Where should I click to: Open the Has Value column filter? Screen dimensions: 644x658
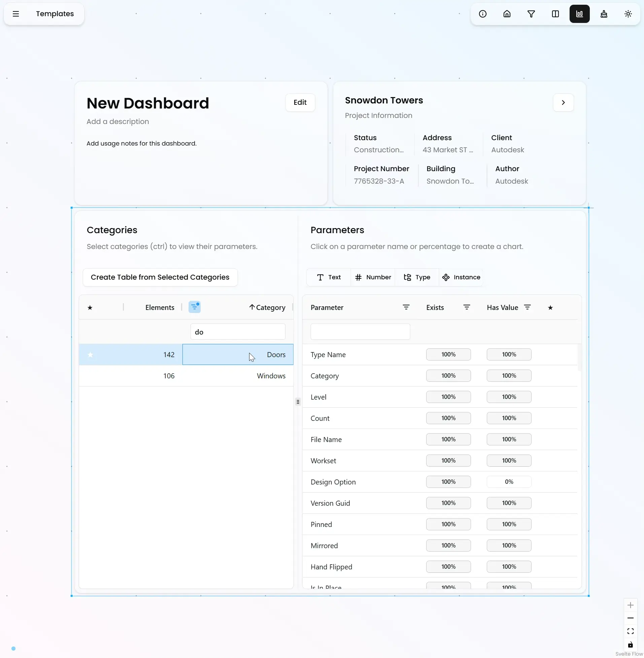(527, 307)
